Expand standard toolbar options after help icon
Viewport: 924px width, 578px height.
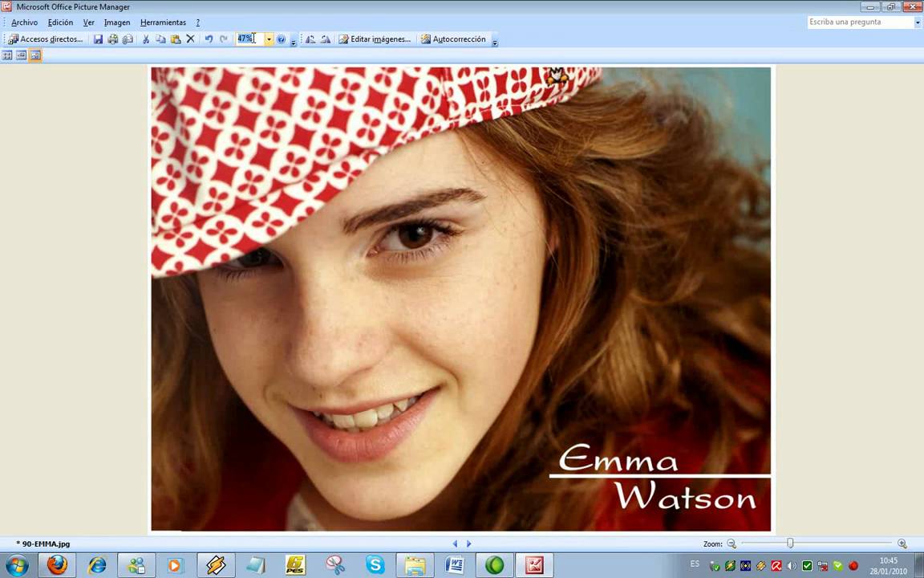tap(293, 41)
